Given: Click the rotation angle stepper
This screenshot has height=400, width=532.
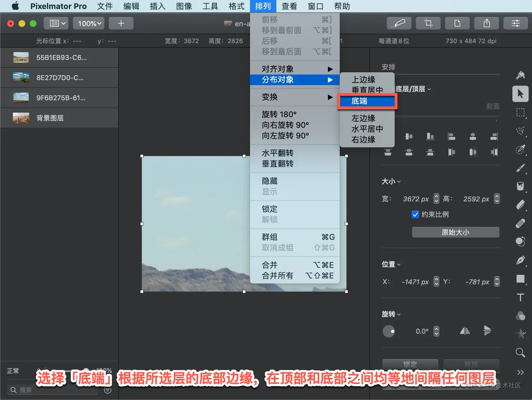Looking at the screenshot, I should [x=436, y=331].
